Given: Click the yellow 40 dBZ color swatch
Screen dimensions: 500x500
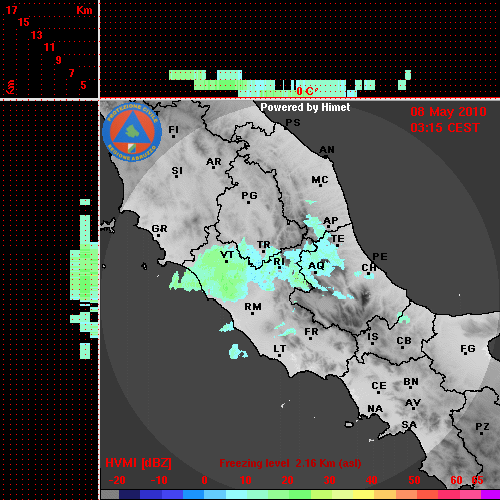Looking at the screenshot, I should 364,494.
